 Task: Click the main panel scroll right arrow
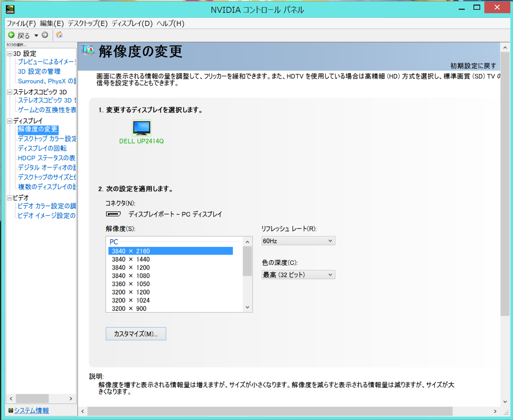pos(495,411)
